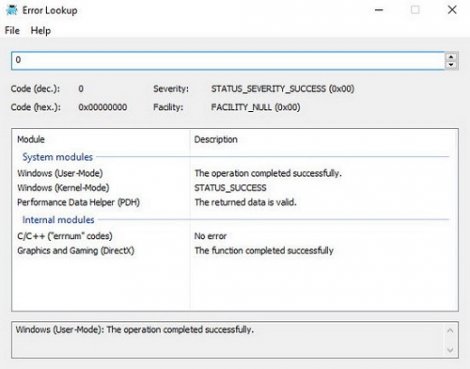The width and height of the screenshot is (470, 369).
Task: Select the Windows (Kernel-Mode) row
Action: [x=235, y=188]
